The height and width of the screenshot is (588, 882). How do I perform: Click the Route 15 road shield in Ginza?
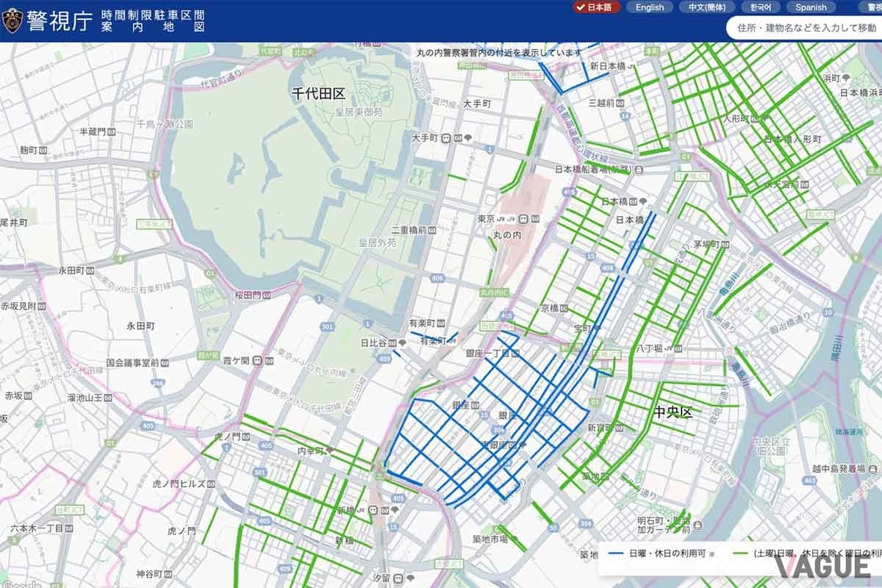(x=483, y=413)
